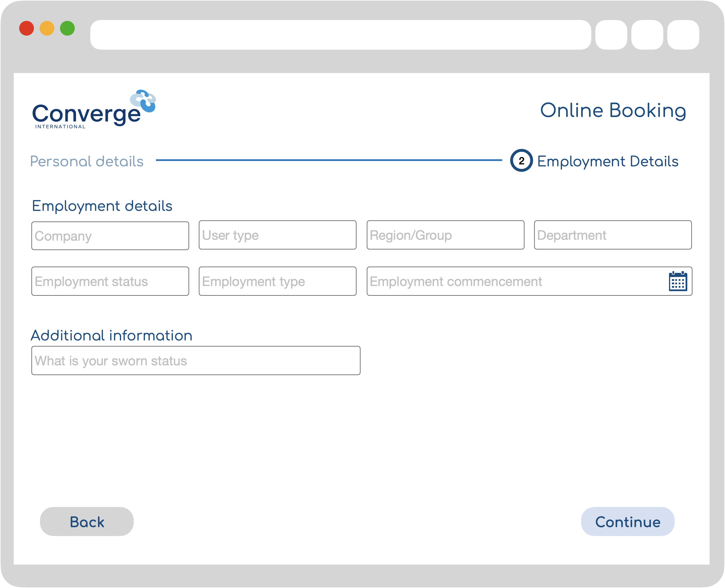Image resolution: width=725 pixels, height=588 pixels.
Task: Open the Region/Group field
Action: click(445, 235)
